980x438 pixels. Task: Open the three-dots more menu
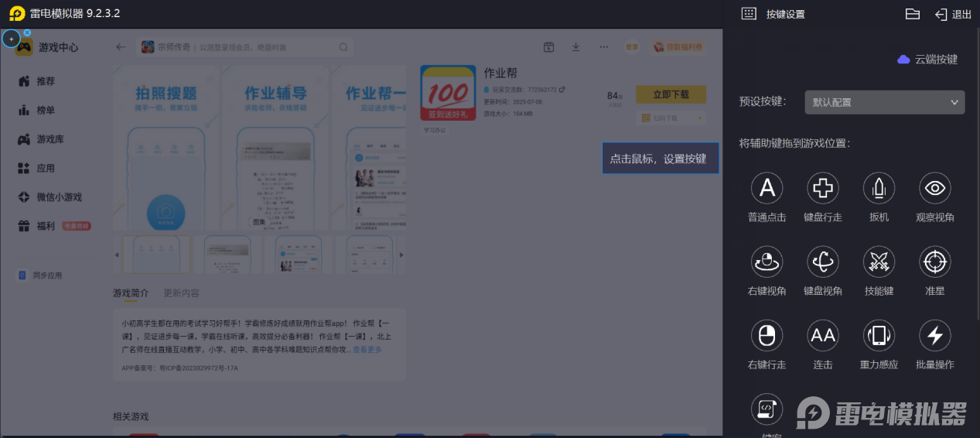tap(603, 47)
